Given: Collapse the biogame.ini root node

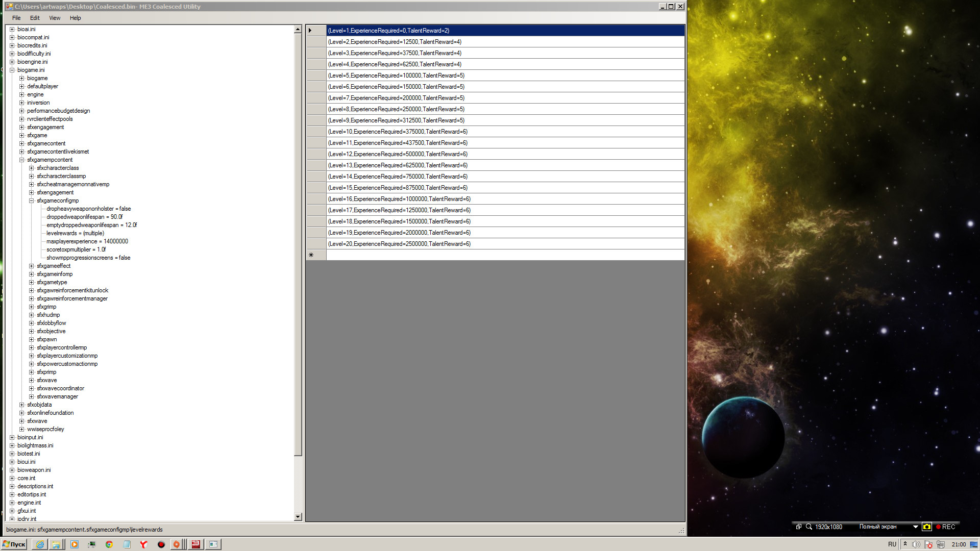Looking at the screenshot, I should coord(12,70).
